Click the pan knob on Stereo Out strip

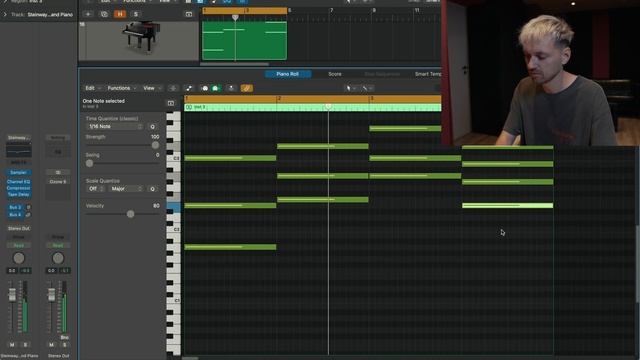pos(58,258)
